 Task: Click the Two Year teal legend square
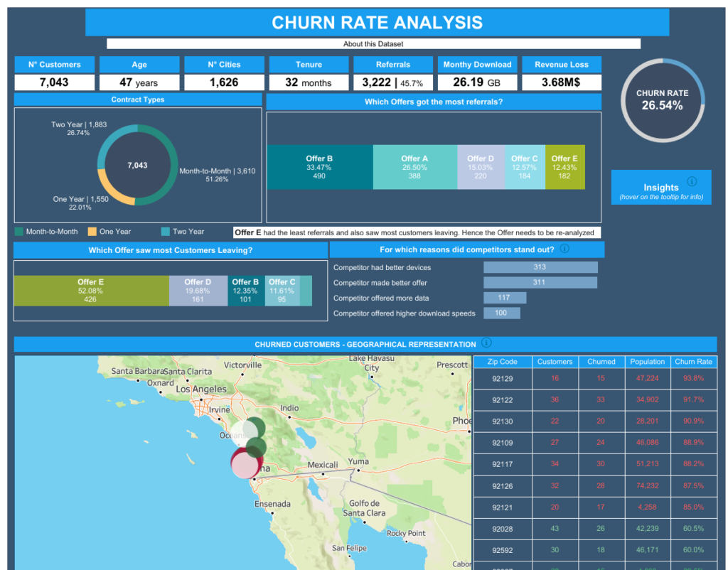(166, 232)
